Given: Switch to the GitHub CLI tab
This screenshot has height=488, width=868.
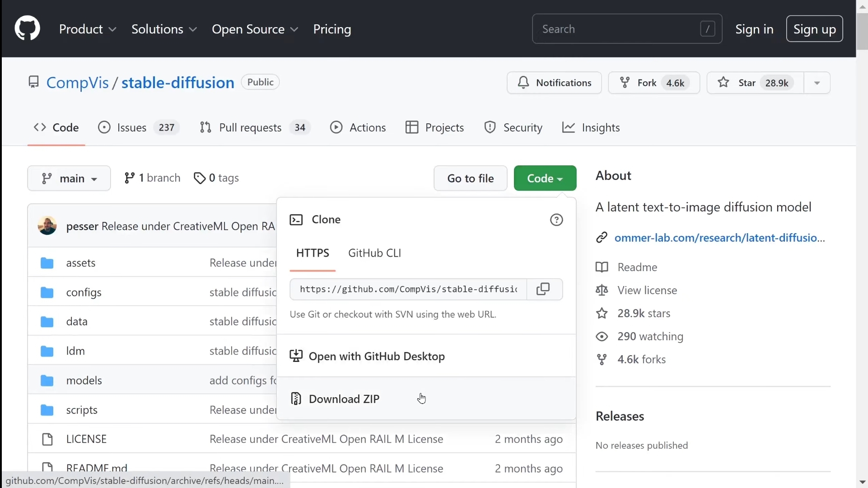Looking at the screenshot, I should pyautogui.click(x=374, y=253).
